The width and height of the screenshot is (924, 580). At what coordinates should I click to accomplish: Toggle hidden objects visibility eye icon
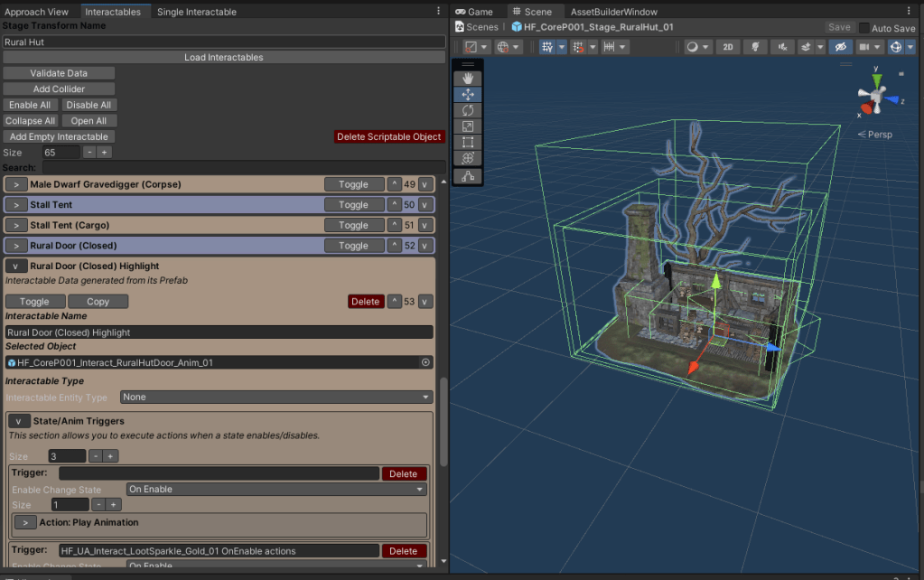[840, 47]
